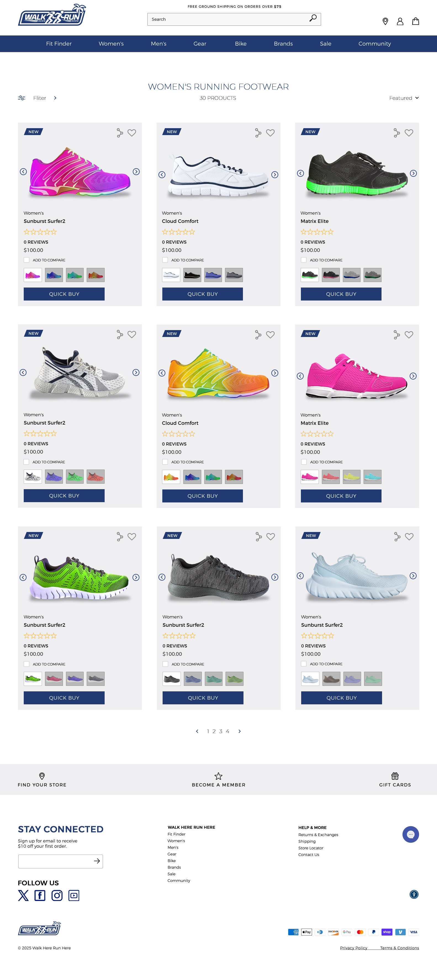Open the shopping bag icon
Image resolution: width=437 pixels, height=980 pixels.
click(416, 21)
